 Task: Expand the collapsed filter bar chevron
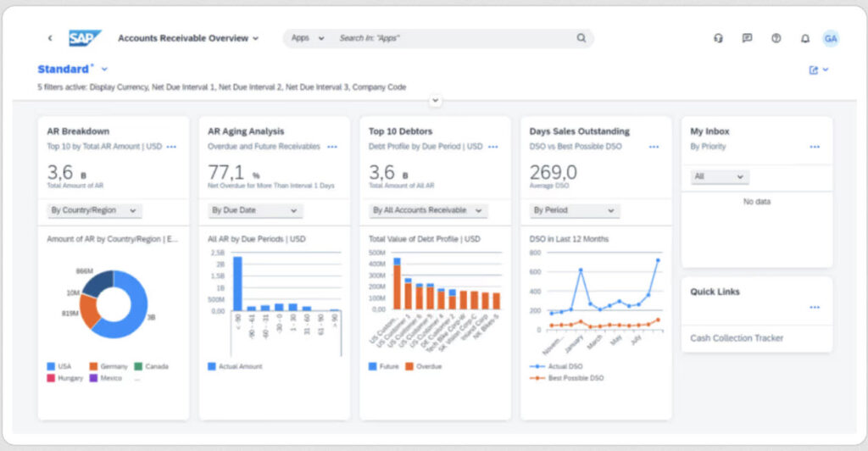coord(436,100)
